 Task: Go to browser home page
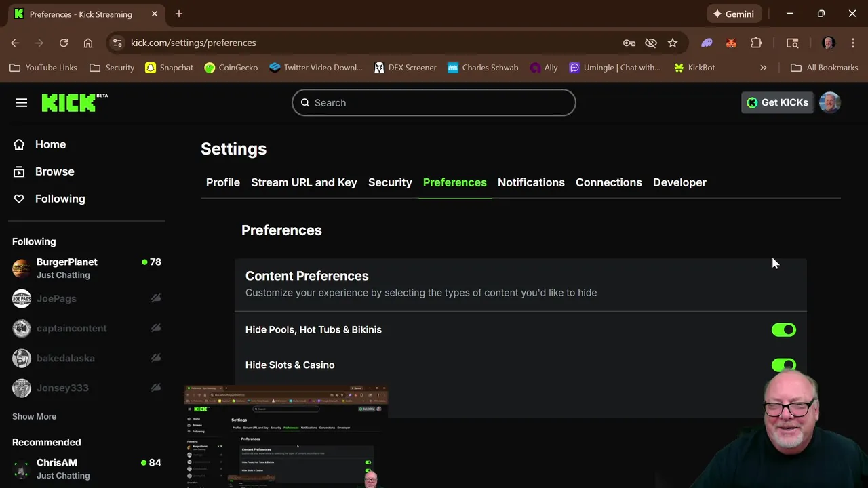point(88,43)
